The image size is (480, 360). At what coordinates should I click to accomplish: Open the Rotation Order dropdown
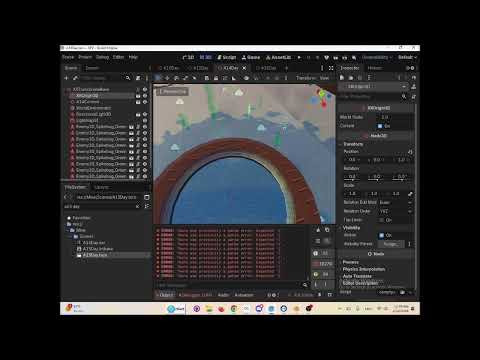tap(396, 211)
